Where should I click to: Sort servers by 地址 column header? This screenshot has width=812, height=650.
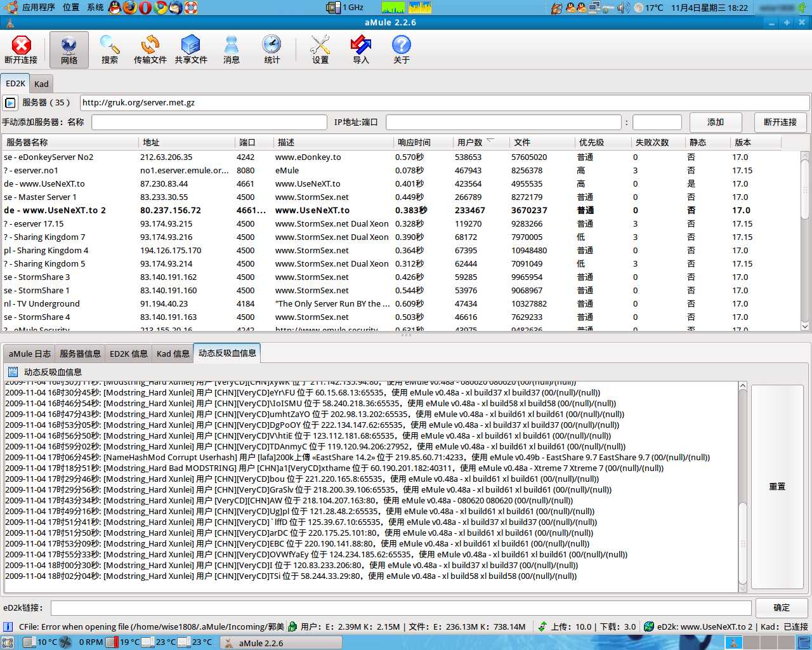187,142
